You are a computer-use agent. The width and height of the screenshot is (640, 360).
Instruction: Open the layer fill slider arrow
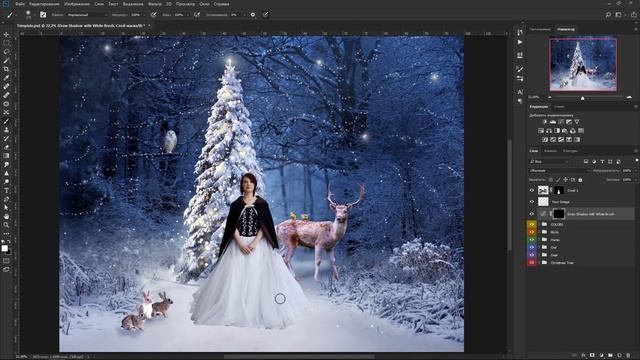click(x=636, y=180)
